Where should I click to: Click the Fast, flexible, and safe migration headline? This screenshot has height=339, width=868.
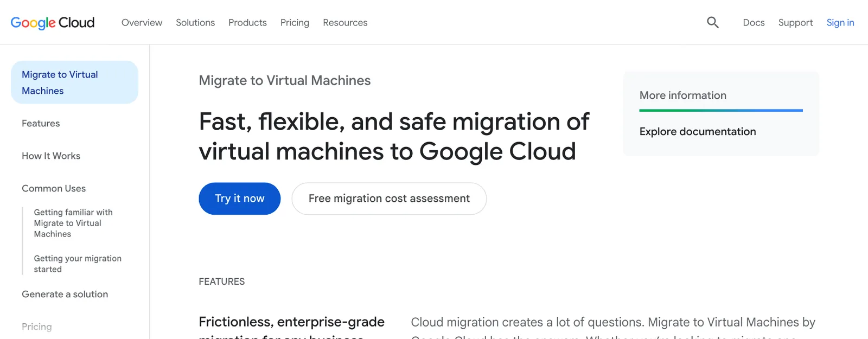tap(394, 136)
